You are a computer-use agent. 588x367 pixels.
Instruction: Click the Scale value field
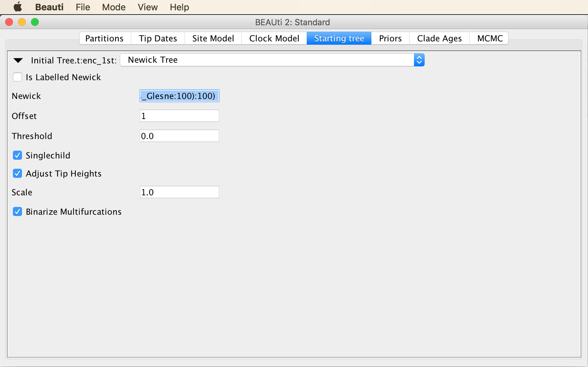(x=179, y=192)
